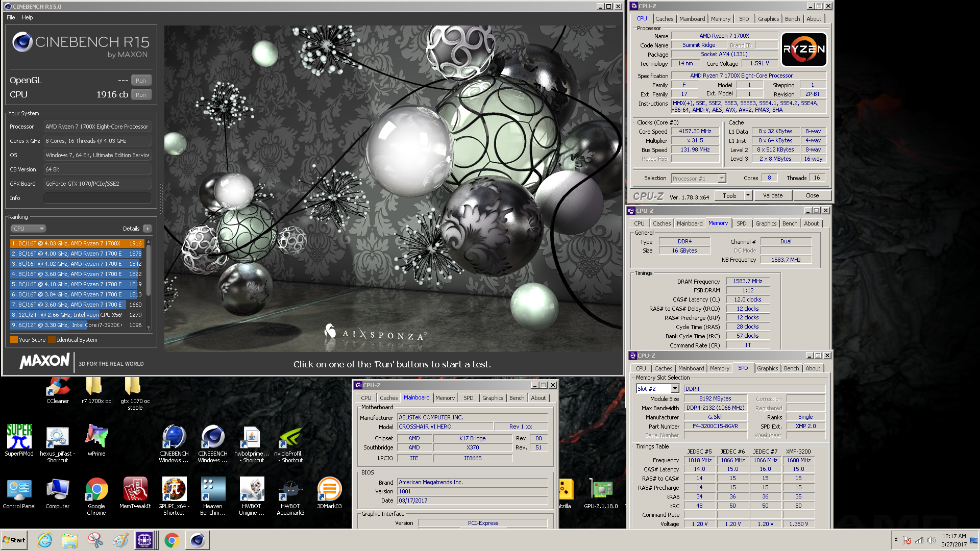The image size is (980, 551).
Task: Open the CCleaner desktop shortcut
Action: click(58, 391)
